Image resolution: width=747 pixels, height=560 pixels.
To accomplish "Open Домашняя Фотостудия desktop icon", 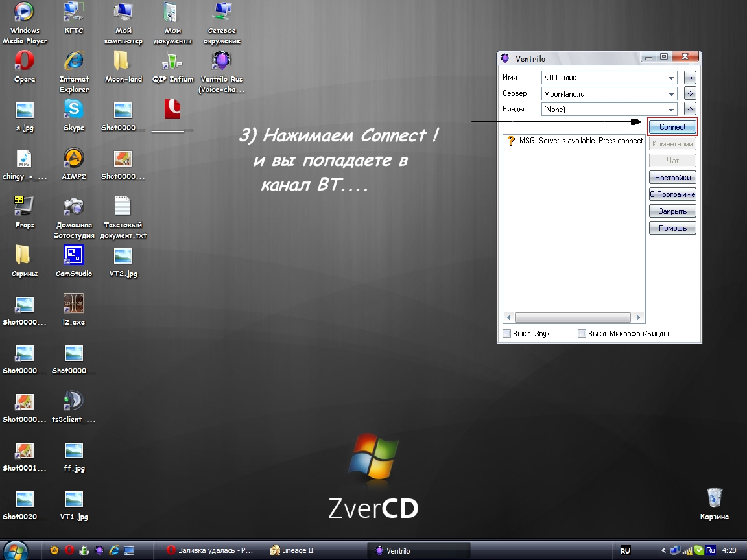I will point(74,218).
